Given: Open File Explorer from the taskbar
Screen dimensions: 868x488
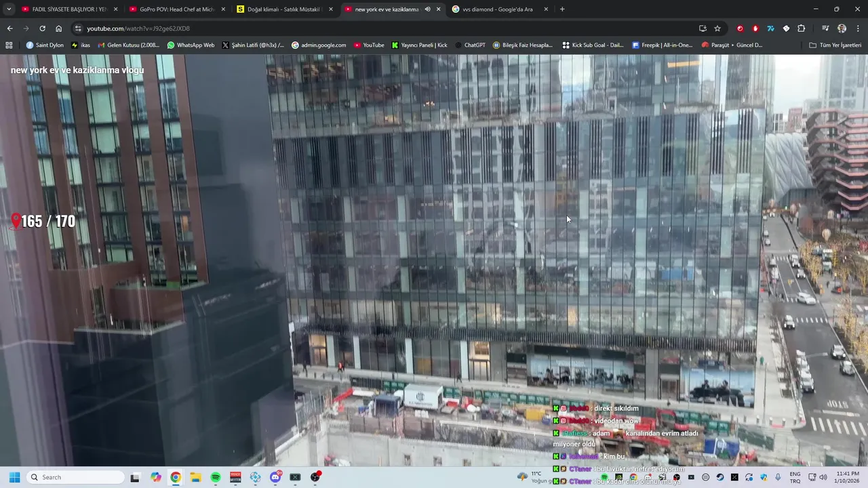Looking at the screenshot, I should [195, 477].
